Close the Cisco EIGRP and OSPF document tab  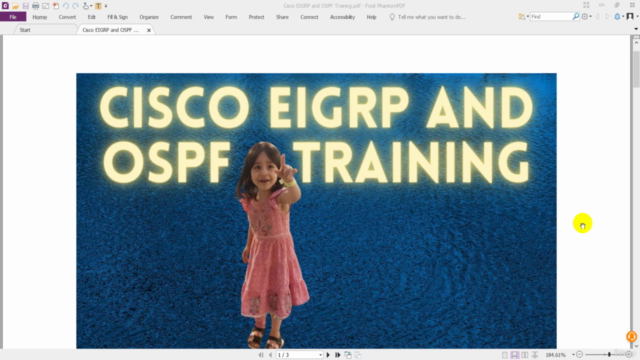(x=149, y=30)
